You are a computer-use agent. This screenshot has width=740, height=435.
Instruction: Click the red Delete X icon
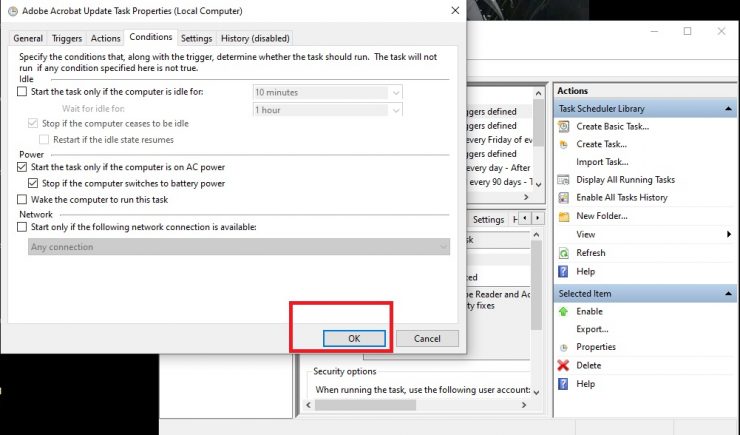click(x=563, y=365)
